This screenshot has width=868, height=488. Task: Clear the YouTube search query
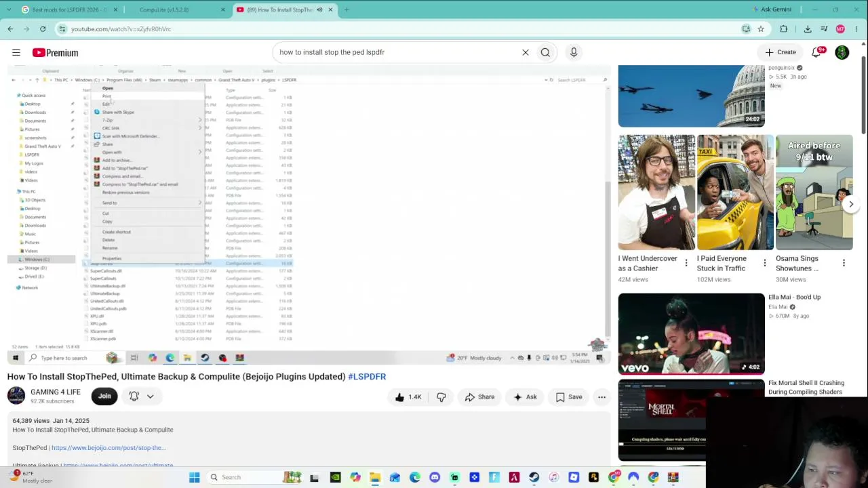(x=525, y=52)
